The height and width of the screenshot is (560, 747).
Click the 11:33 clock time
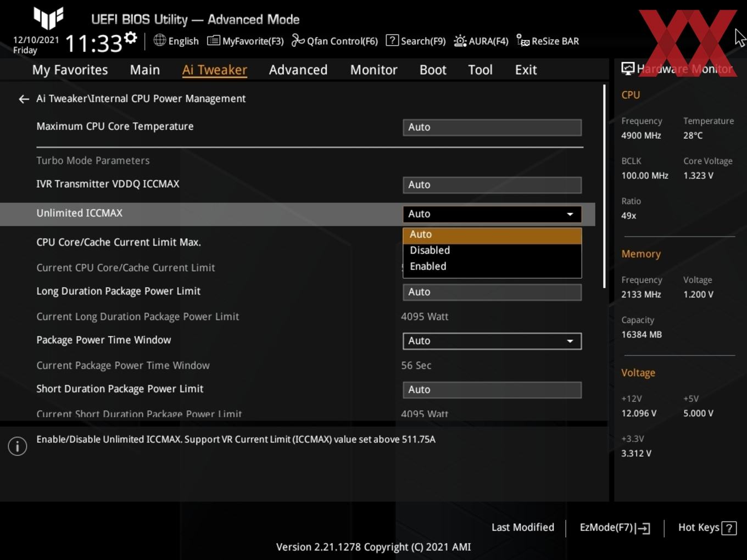pyautogui.click(x=93, y=43)
